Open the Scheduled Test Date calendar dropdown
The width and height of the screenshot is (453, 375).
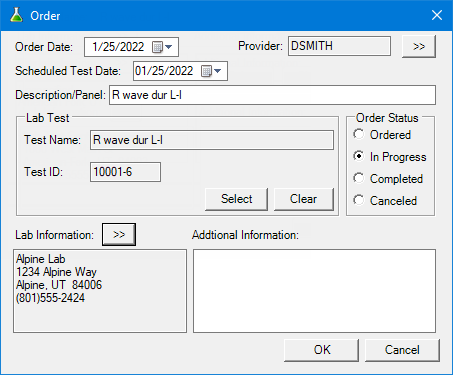pos(218,71)
